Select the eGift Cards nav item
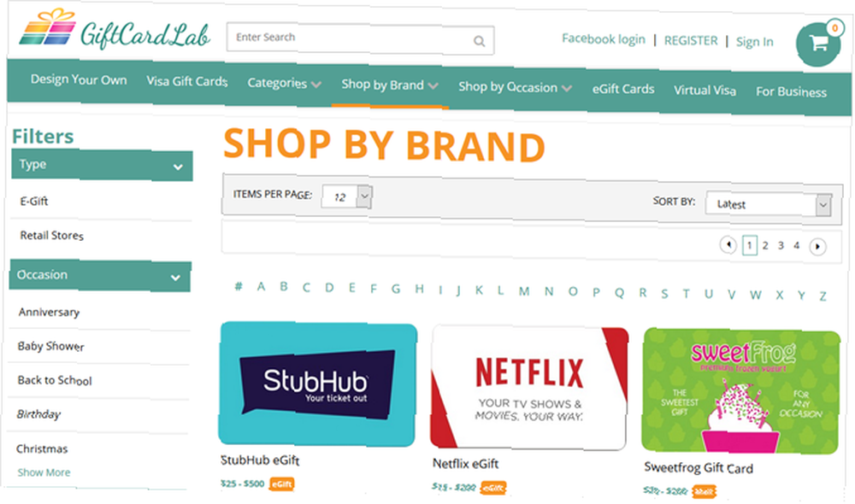This screenshot has height=504, width=855. click(623, 89)
